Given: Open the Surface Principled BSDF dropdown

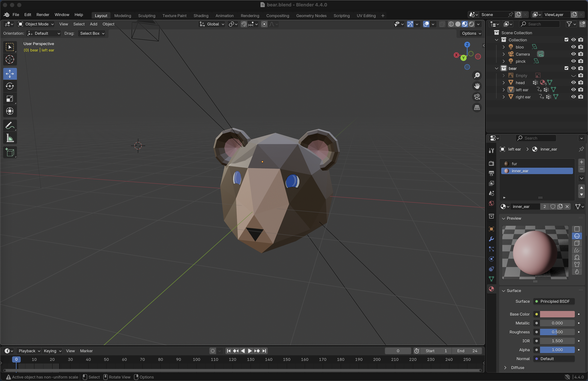Looking at the screenshot, I should click(x=554, y=302).
